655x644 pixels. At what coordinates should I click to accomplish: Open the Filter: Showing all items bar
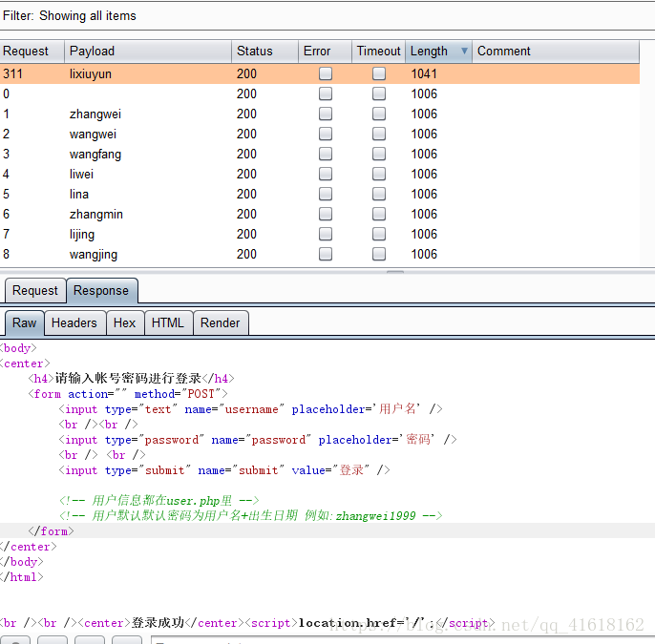click(327, 16)
